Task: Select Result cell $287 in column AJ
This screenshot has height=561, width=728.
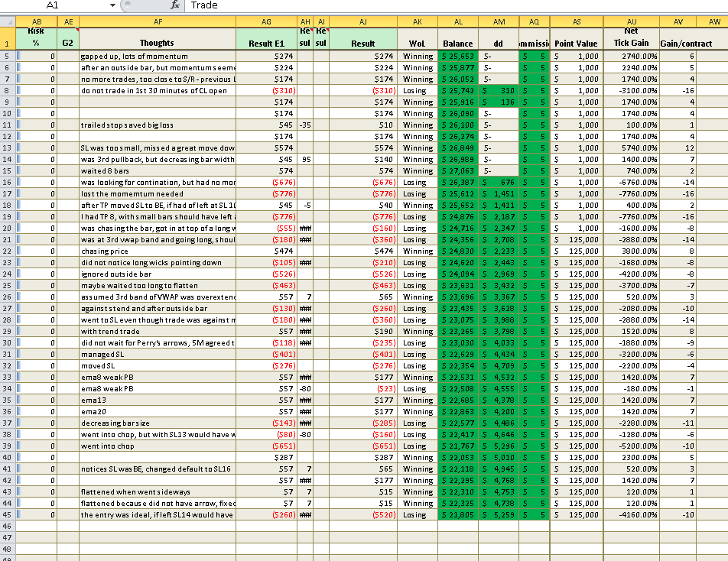Action: pyautogui.click(x=363, y=457)
